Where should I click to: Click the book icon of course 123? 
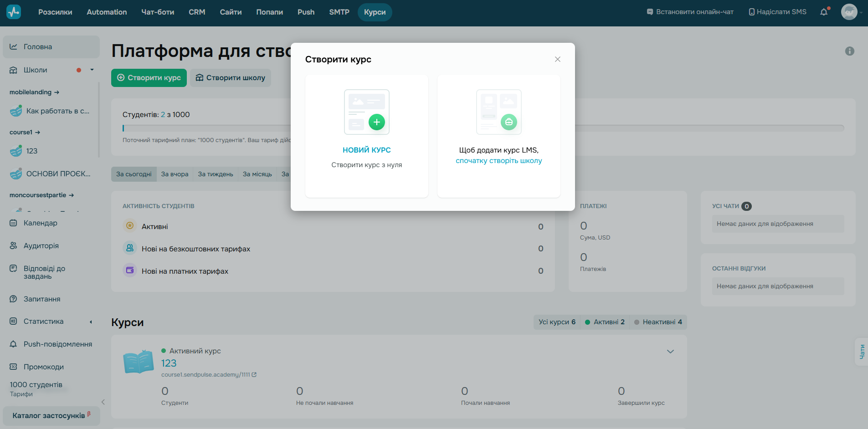pos(139,362)
